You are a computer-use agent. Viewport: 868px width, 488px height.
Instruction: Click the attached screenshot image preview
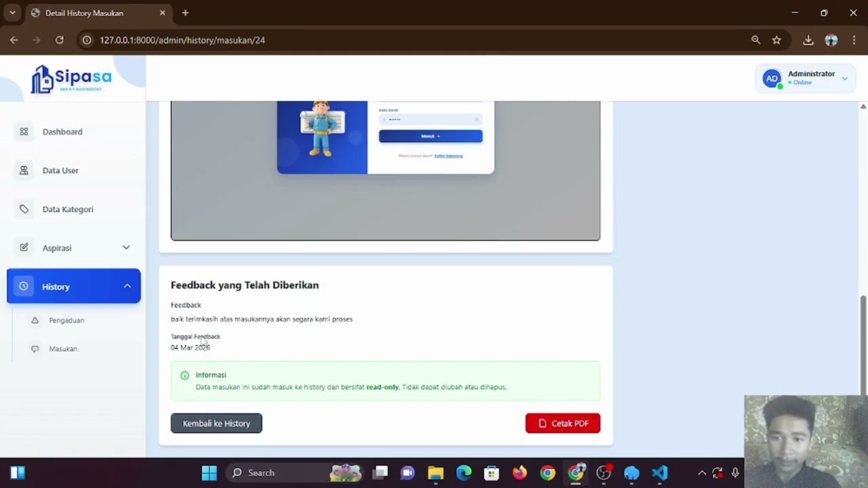click(x=385, y=170)
